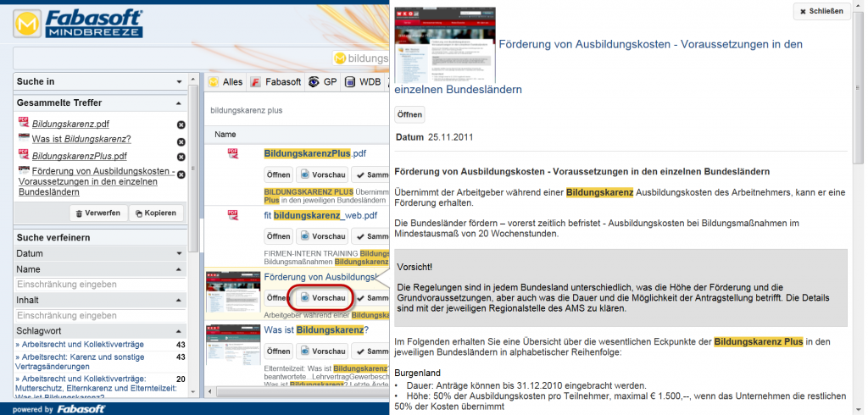This screenshot has height=415, width=868.
Task: Click the PDF icon of the 'fit bildungskarenz_web.pdf' result
Action: (x=233, y=215)
